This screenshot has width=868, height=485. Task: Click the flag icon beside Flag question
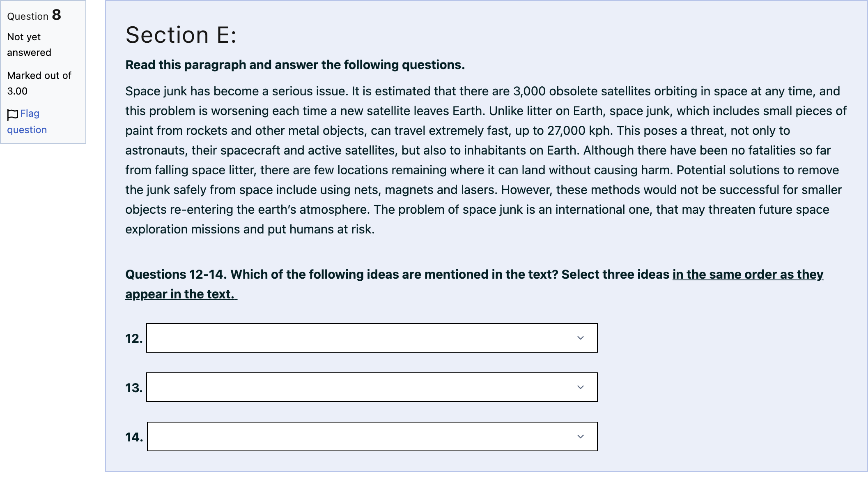coord(13,115)
